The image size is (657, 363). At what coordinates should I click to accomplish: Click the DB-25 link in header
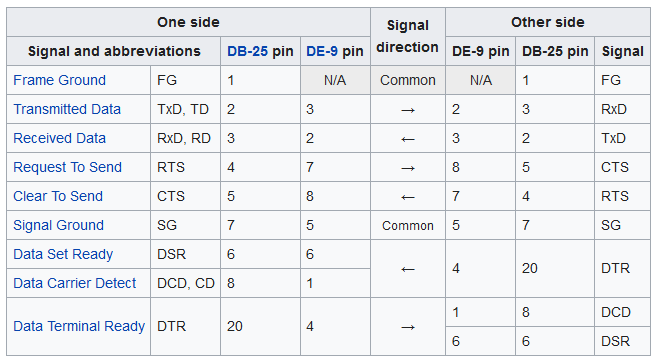(x=247, y=51)
